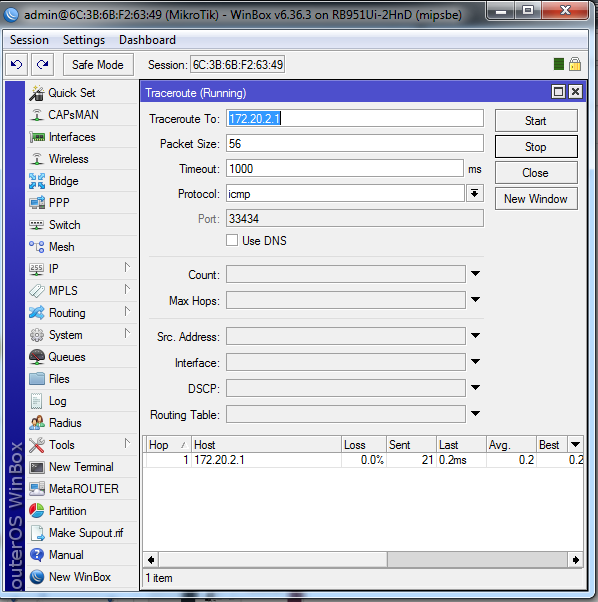Open the Wireless section icon
Image resolution: width=598 pixels, height=602 pixels.
coord(37,159)
